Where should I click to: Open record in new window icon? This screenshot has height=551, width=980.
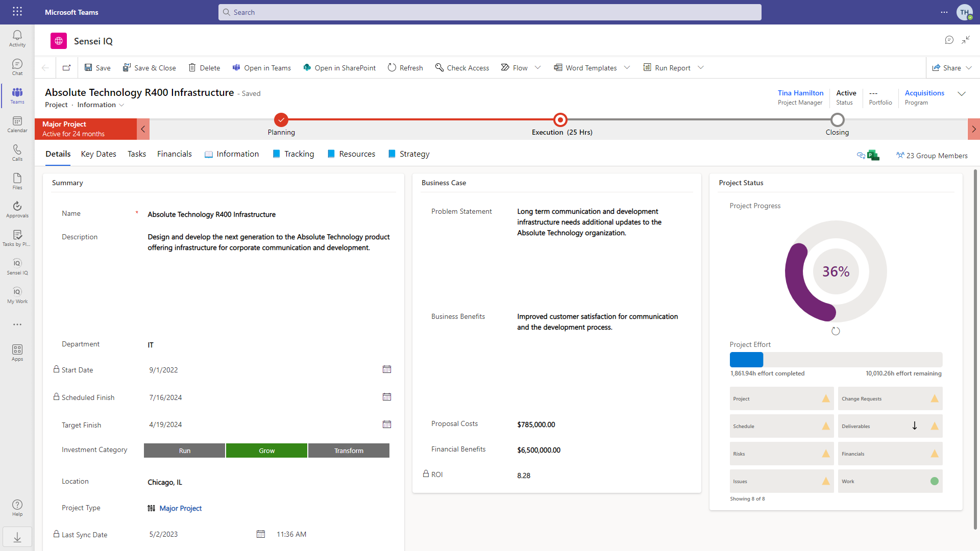coord(67,68)
